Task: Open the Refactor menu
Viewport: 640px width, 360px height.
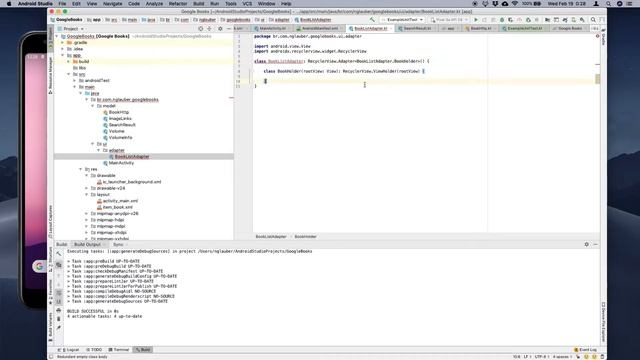Action: point(178,4)
